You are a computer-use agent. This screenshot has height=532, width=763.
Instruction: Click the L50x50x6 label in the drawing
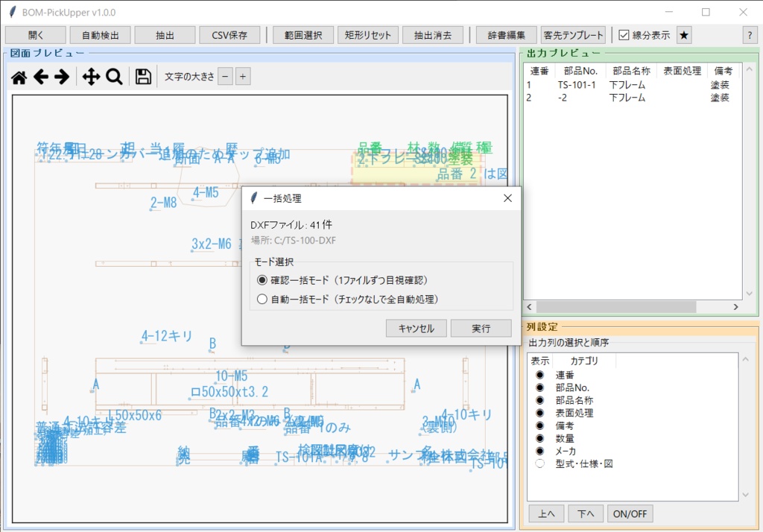135,415
